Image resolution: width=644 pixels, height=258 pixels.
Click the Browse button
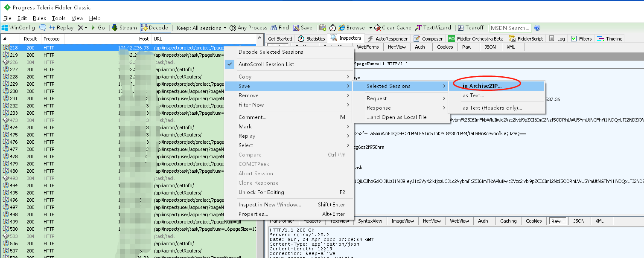[352, 28]
